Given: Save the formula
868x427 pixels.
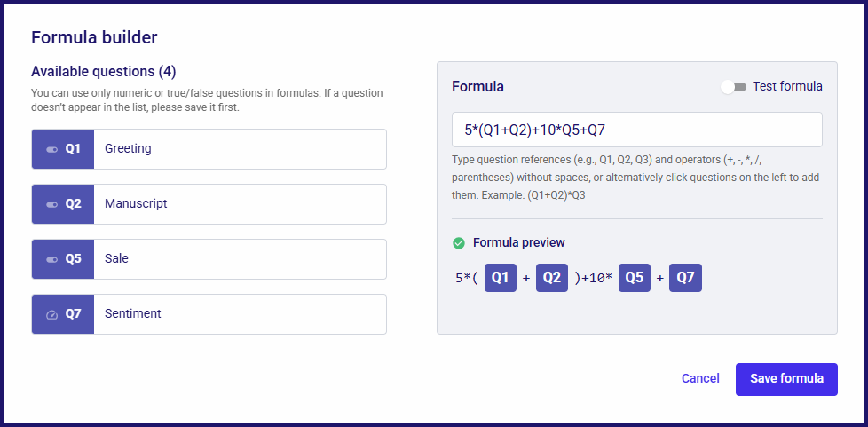Looking at the screenshot, I should [786, 379].
